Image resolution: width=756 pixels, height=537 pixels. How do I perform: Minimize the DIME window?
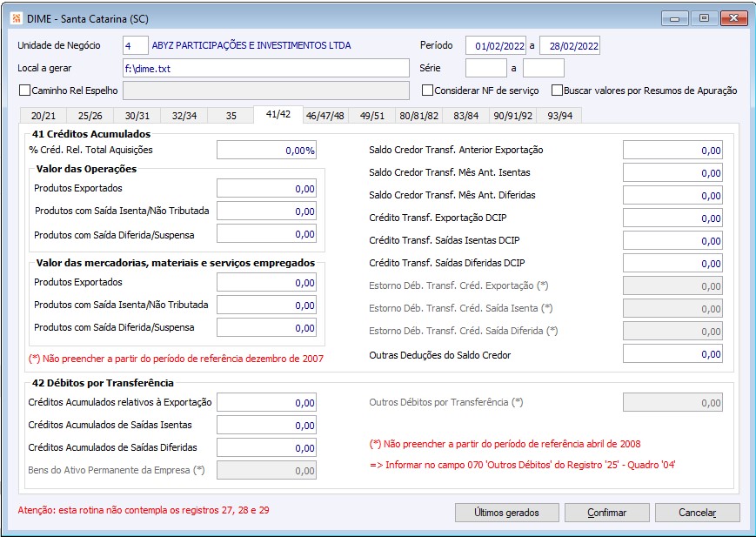675,18
